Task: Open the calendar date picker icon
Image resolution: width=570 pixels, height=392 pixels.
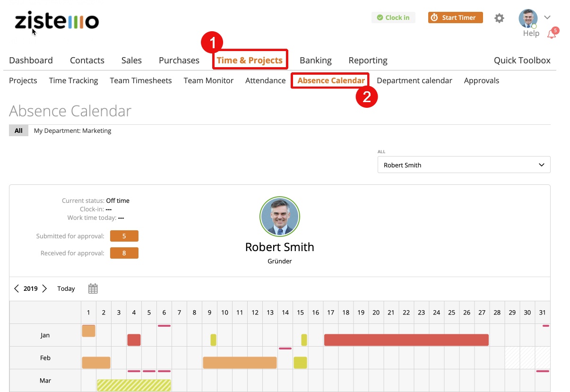Action: 93,288
